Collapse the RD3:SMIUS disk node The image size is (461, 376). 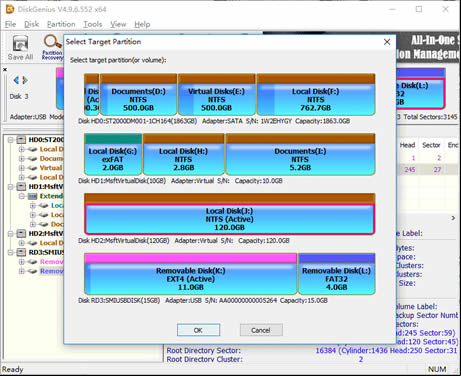(11, 252)
